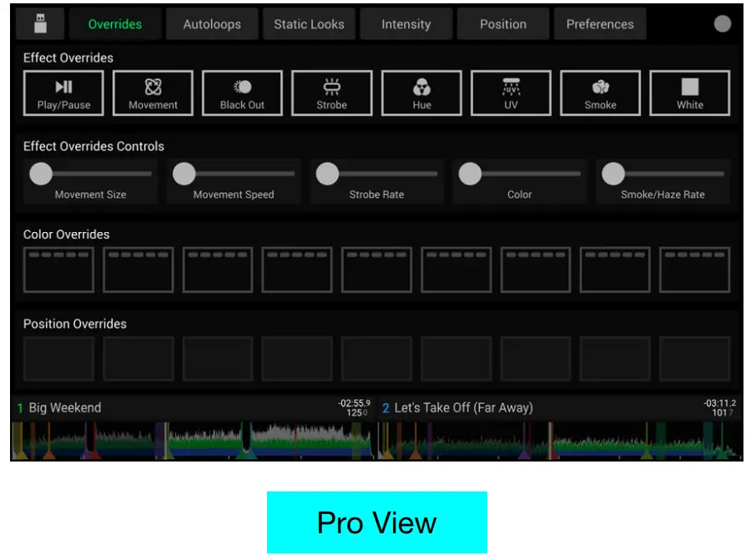This screenshot has width=756, height=560.
Task: Select the second Color Overrides slot
Action: click(139, 270)
